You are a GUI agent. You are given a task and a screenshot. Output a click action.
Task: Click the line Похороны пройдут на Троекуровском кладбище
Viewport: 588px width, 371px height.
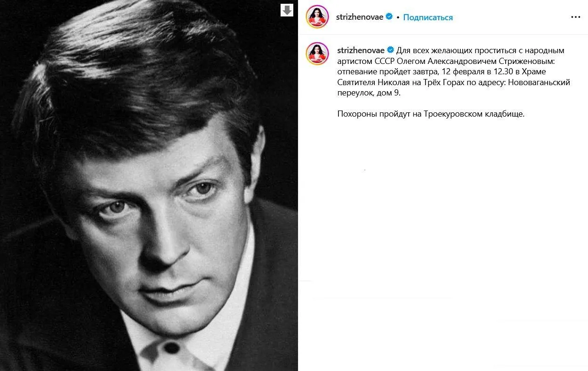click(x=431, y=114)
